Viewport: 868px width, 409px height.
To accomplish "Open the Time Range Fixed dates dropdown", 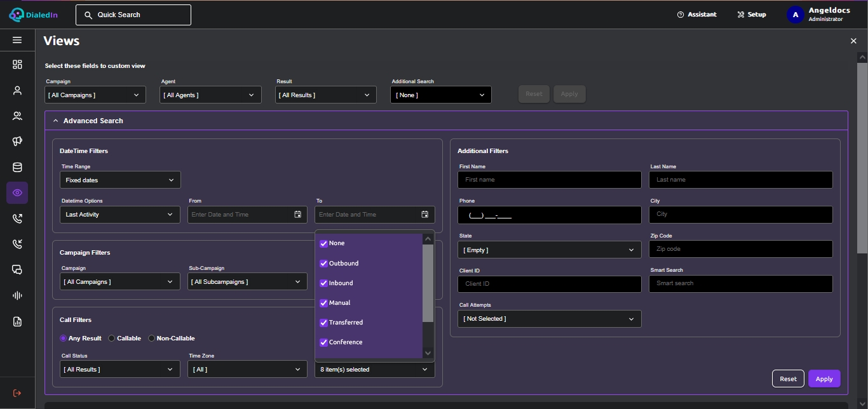I will click(x=120, y=180).
